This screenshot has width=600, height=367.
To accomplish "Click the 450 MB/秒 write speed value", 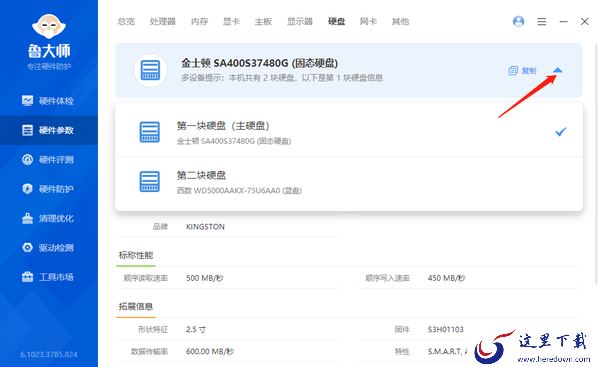I will pos(446,278).
